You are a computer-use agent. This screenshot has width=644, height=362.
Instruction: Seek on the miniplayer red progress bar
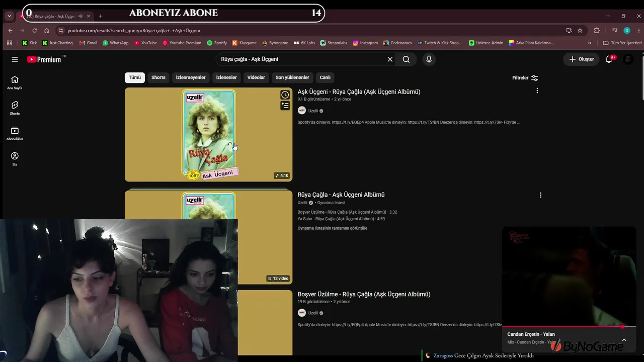click(x=569, y=327)
